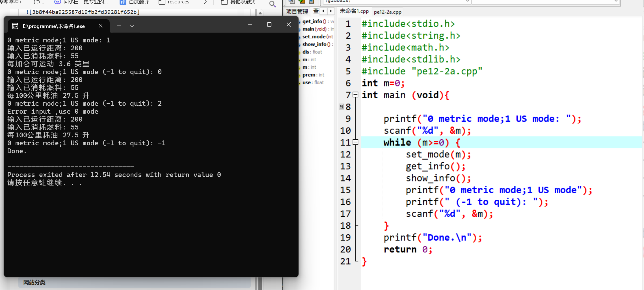Open the resources bookmark folder
644x290 pixels.
pos(174,2)
